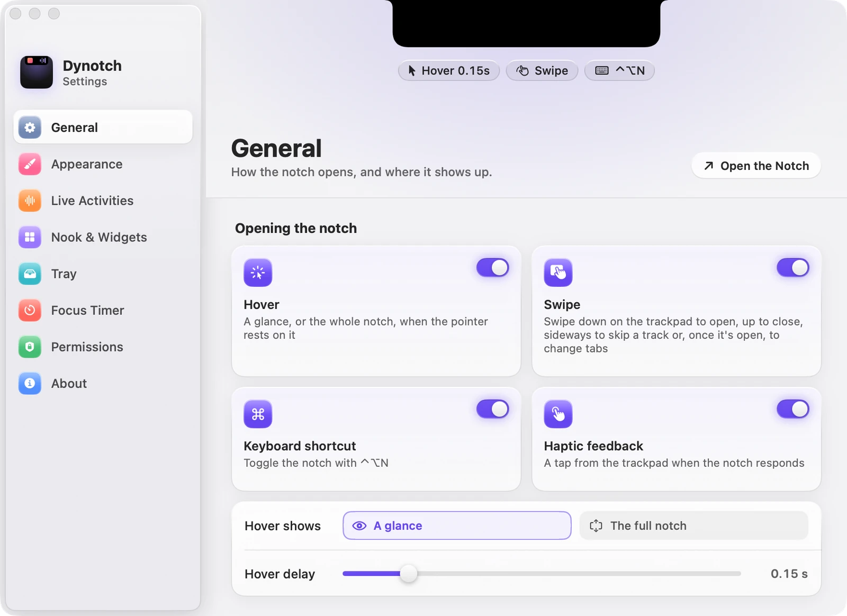Click the General page heading
This screenshot has width=847, height=616.
tap(276, 148)
